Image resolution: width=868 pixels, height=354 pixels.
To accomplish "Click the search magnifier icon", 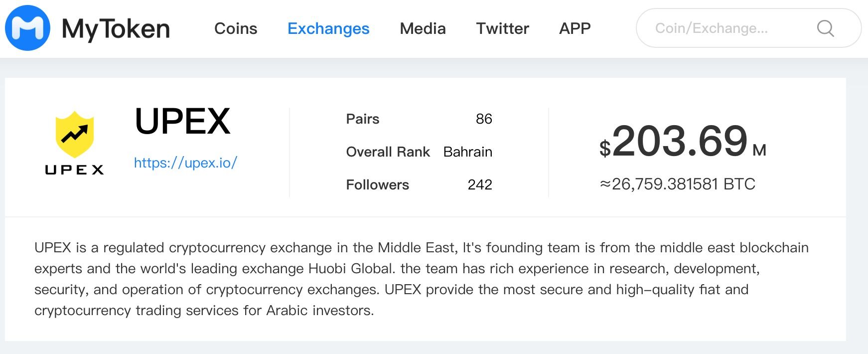I will point(825,28).
